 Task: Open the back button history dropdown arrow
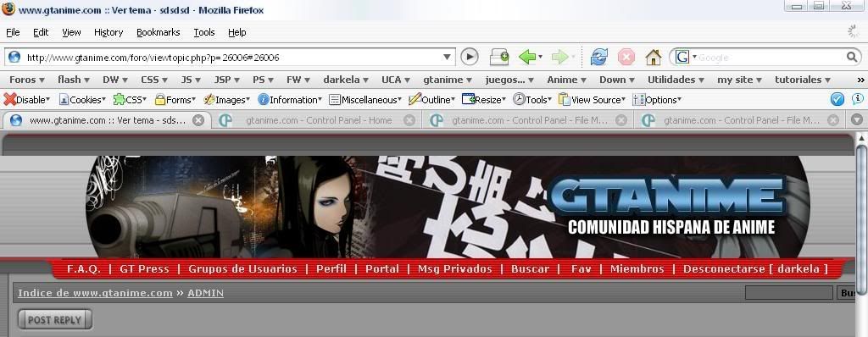click(x=540, y=57)
